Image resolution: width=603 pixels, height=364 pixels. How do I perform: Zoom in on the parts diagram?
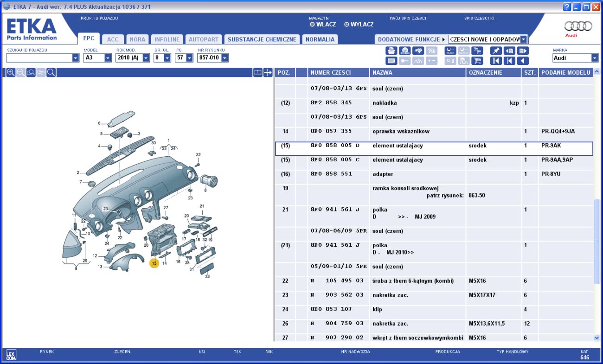[x=11, y=72]
